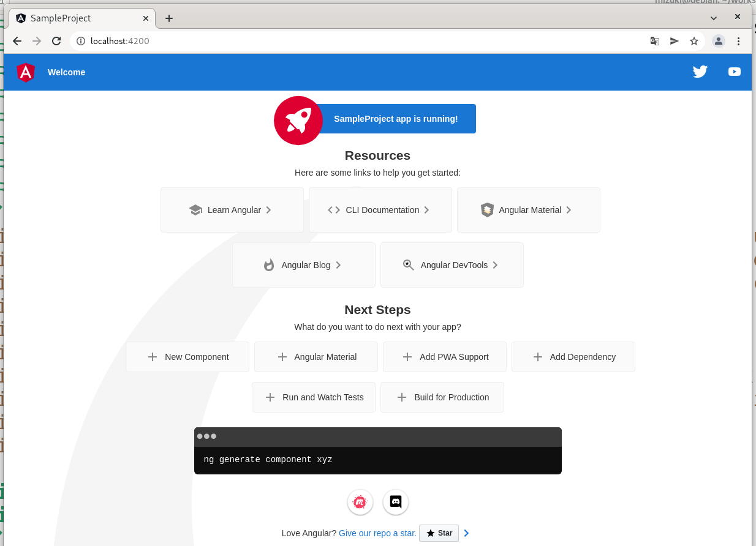Click the Resources heading
The image size is (756, 546).
coord(377,155)
